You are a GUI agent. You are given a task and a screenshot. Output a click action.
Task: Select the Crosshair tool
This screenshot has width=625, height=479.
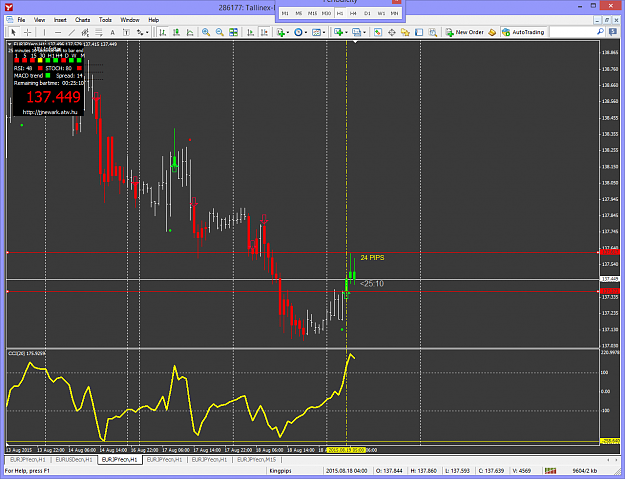[28, 32]
